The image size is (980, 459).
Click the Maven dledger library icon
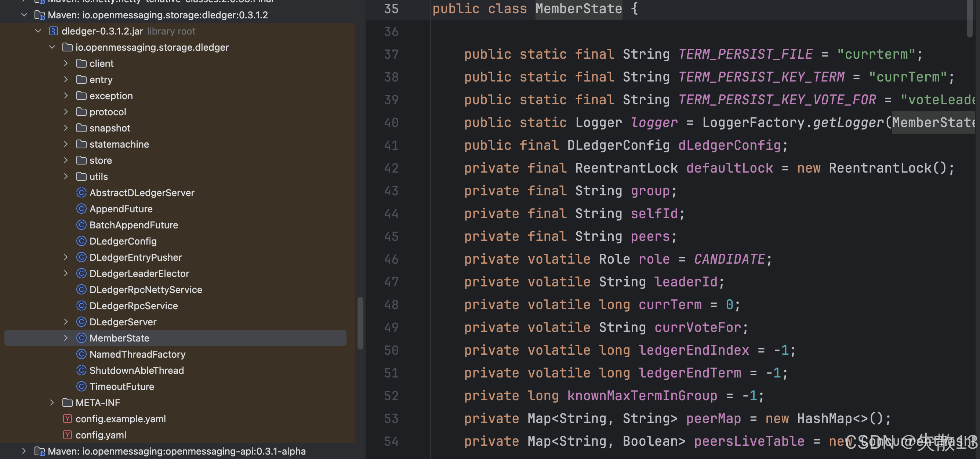pos(40,15)
